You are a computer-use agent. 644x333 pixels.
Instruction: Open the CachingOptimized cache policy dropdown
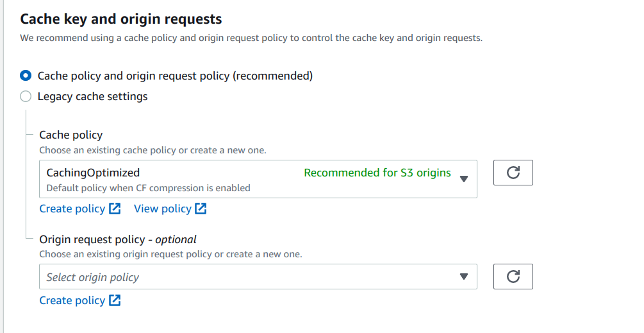258,179
